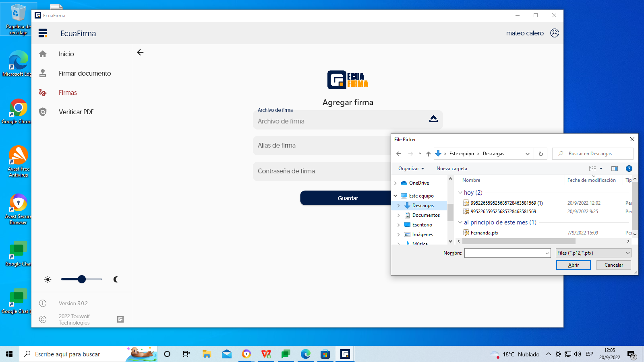Open the user profile icon next to mateo calero
This screenshot has height=362, width=644.
click(x=555, y=33)
